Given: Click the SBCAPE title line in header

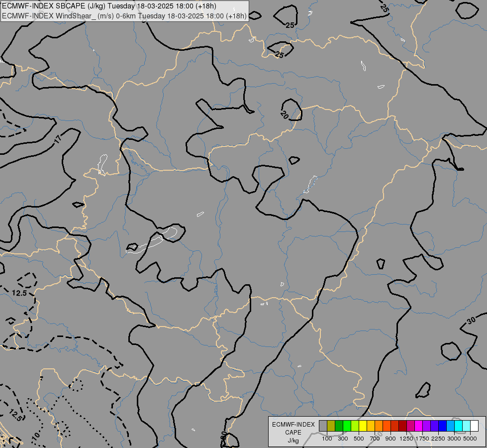Looking at the screenshot, I should pos(109,6).
